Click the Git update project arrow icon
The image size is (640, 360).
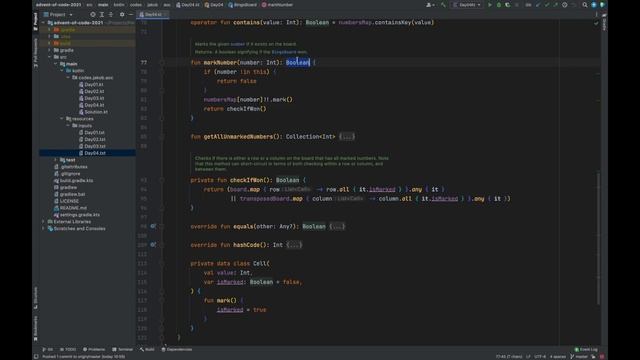coord(538,5)
